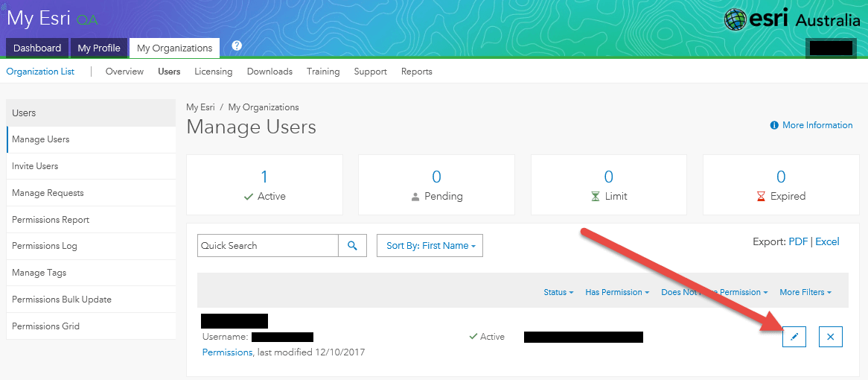The height and width of the screenshot is (380, 868).
Task: Click the green checkmark on the Active card
Action: coord(249,196)
